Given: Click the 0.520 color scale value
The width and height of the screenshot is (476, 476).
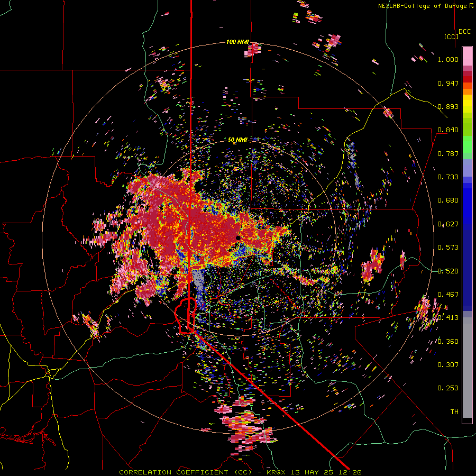Looking at the screenshot, I should click(x=448, y=271).
